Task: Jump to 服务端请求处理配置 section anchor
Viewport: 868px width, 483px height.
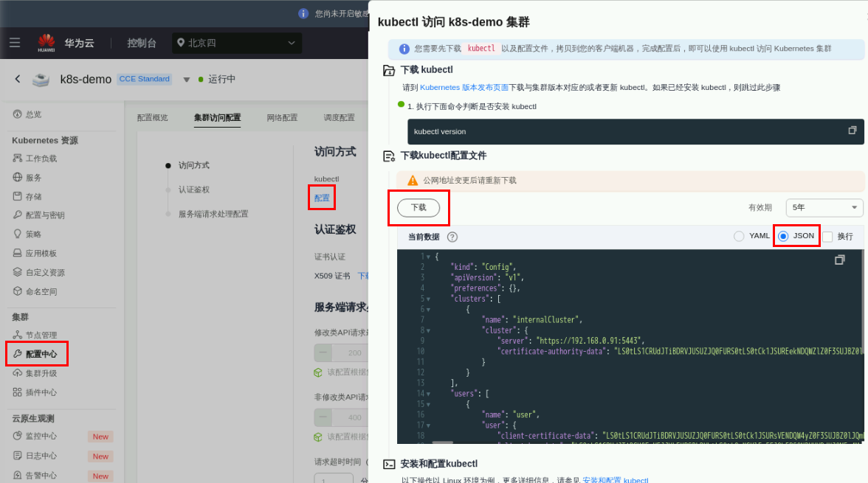Action: click(x=213, y=214)
